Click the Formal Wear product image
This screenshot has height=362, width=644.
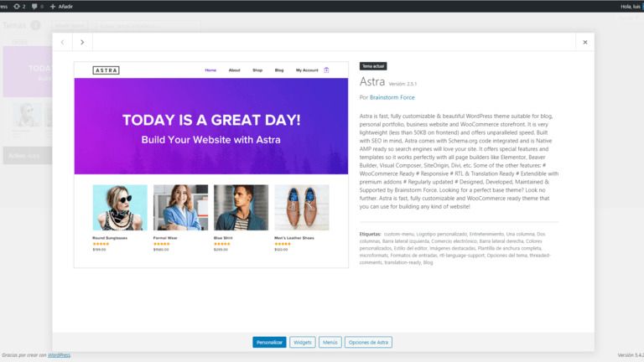point(181,207)
